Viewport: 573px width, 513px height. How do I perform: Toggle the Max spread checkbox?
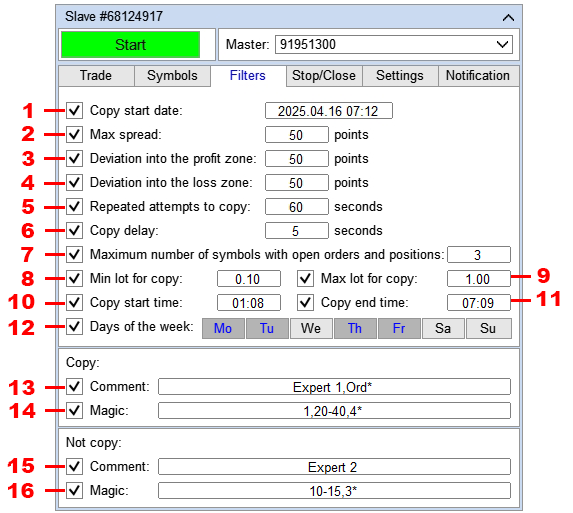pyautogui.click(x=74, y=134)
